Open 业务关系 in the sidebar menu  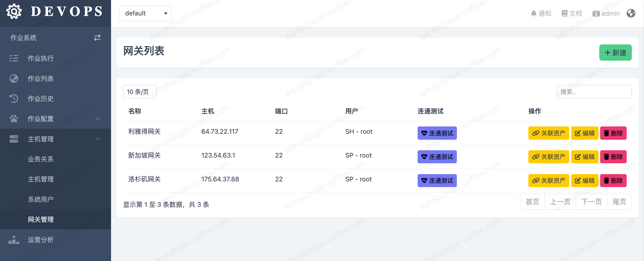pyautogui.click(x=41, y=159)
